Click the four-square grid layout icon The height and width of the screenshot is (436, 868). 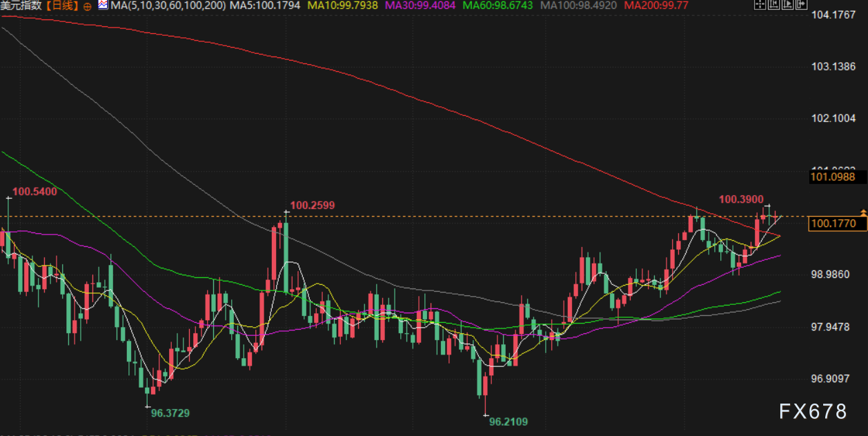click(760, 5)
